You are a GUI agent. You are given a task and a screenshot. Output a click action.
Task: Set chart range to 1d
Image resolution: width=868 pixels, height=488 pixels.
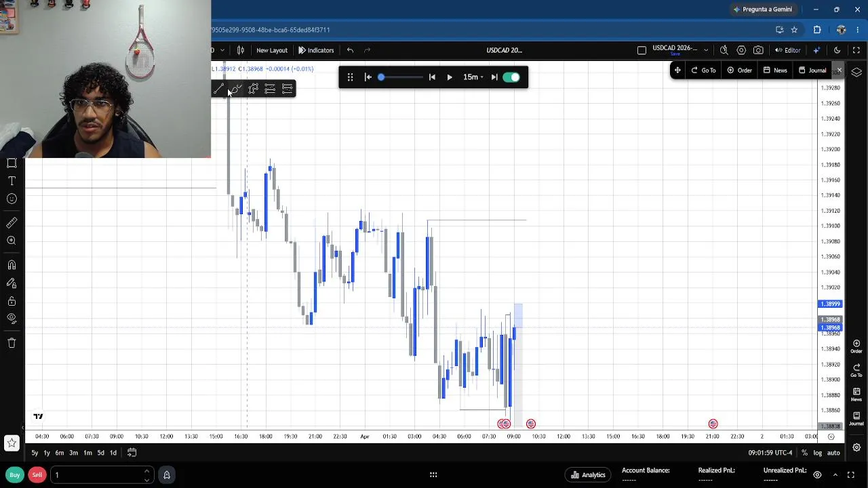click(113, 453)
